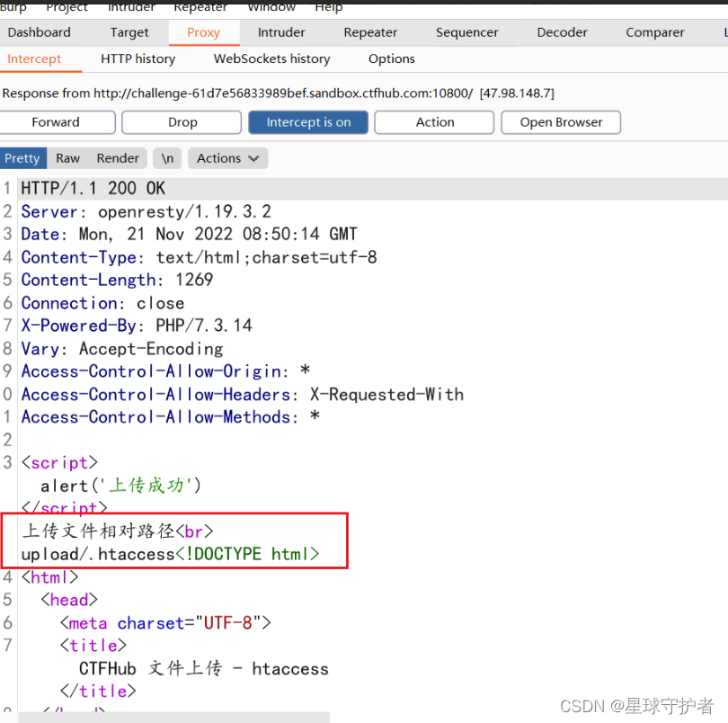Drop the intercepted response

point(182,122)
